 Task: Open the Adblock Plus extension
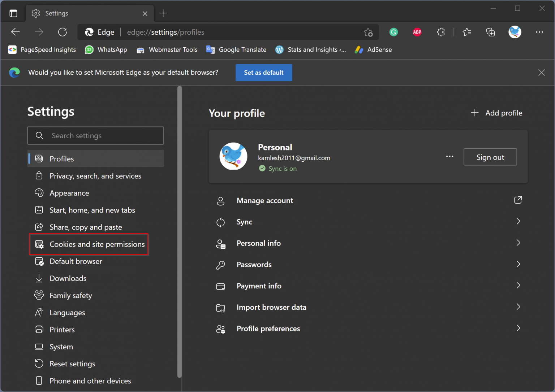[417, 32]
